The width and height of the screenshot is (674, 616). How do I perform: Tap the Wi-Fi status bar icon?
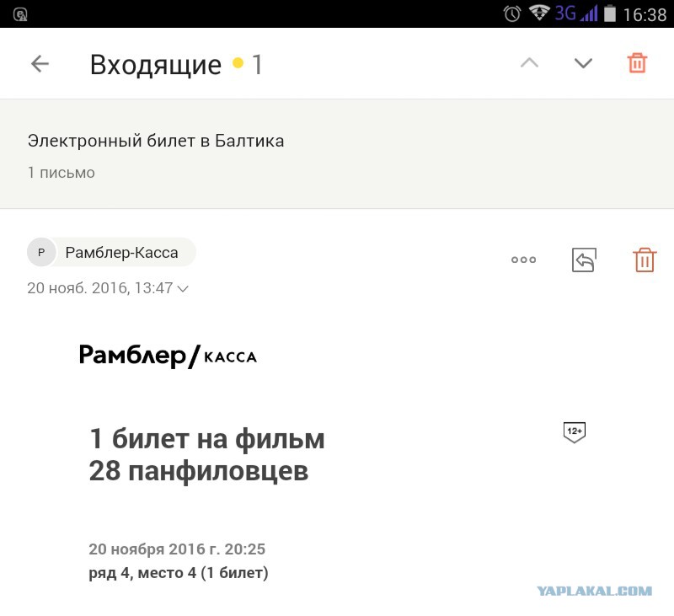[539, 13]
